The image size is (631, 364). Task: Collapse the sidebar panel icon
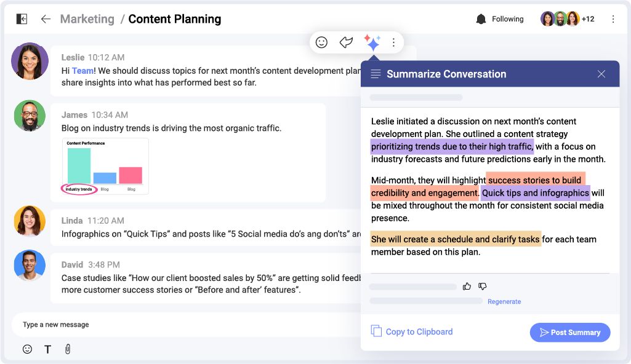(x=22, y=19)
